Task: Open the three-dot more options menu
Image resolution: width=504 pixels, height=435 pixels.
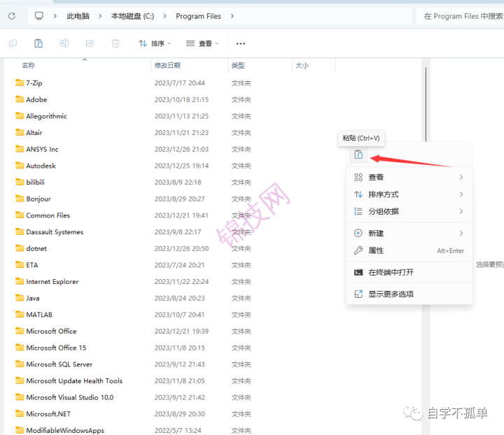Action: click(x=240, y=43)
